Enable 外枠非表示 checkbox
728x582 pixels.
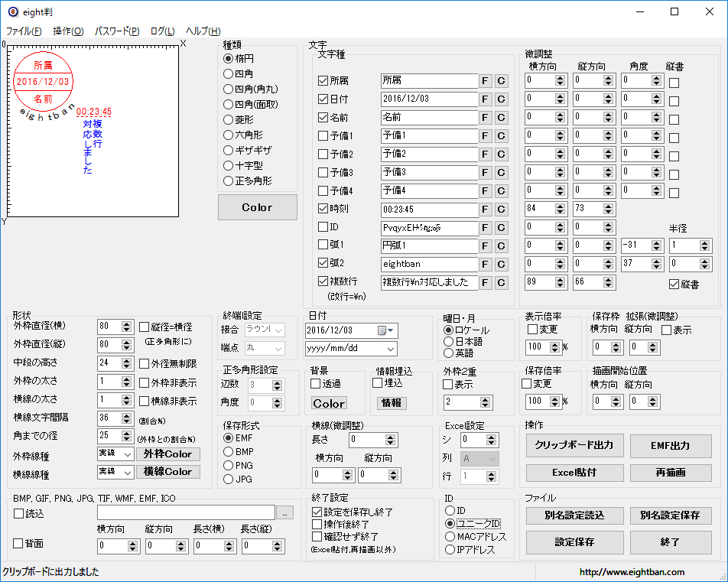(x=145, y=382)
